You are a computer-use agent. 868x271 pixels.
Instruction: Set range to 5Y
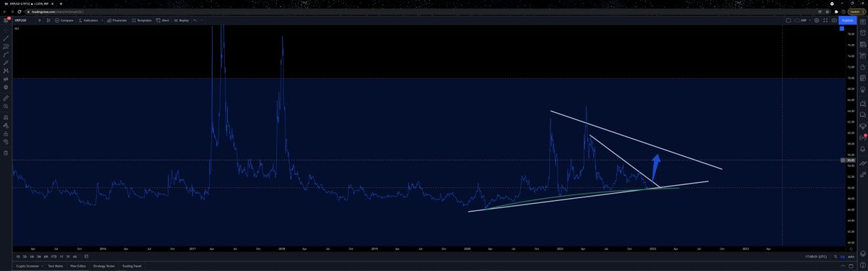tap(68, 257)
